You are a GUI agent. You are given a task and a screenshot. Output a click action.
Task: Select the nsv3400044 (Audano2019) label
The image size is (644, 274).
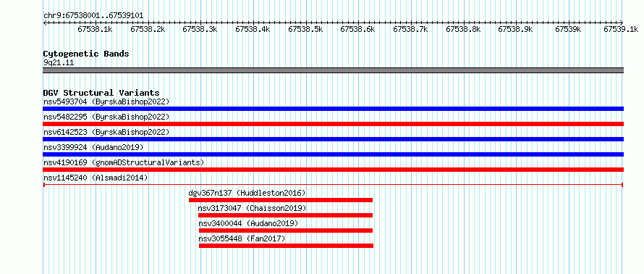click(248, 223)
